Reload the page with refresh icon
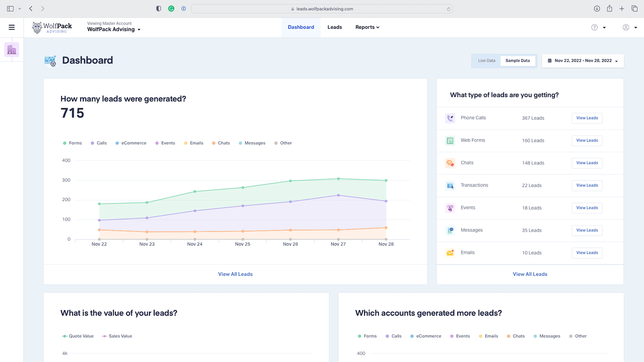The height and width of the screenshot is (362, 644). pyautogui.click(x=449, y=9)
